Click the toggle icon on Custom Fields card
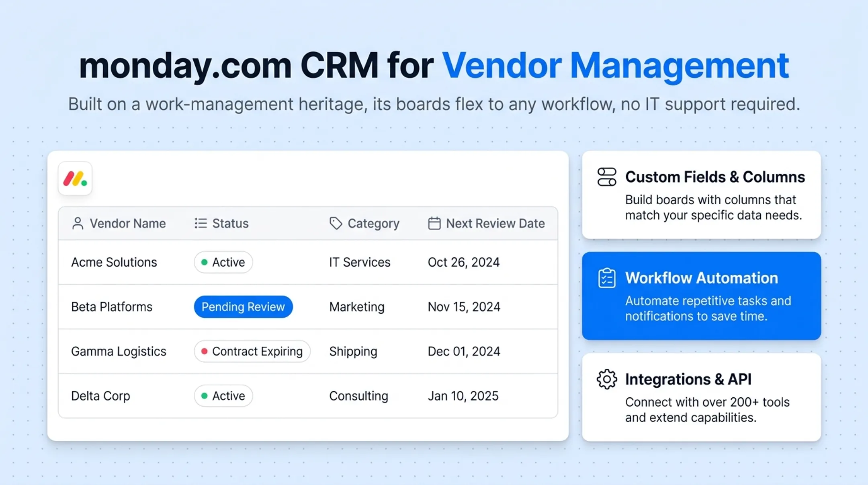 click(607, 177)
